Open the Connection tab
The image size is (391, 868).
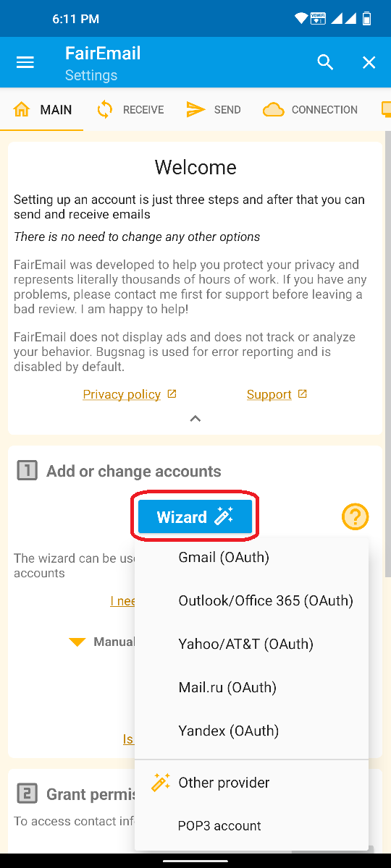[x=310, y=110]
